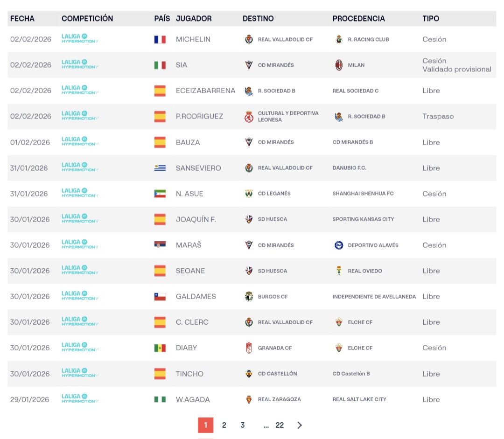
Task: Click the Real Oviedo crest icon
Action: click(x=339, y=271)
